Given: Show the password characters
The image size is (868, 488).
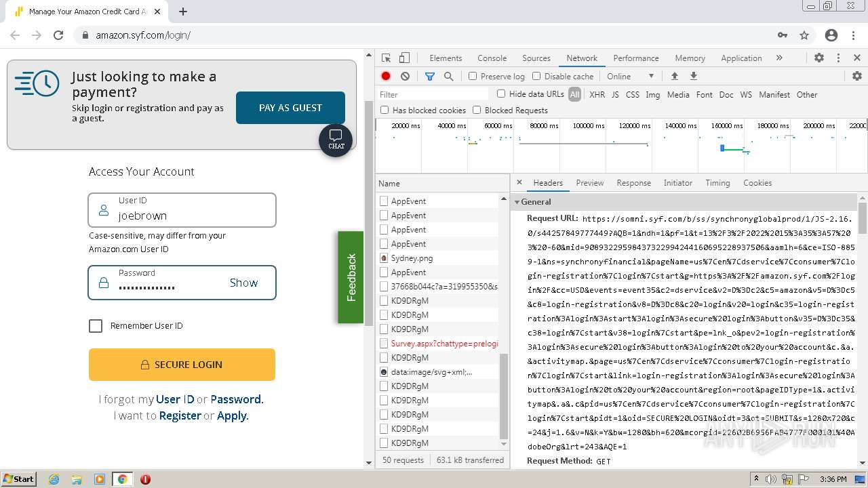Looking at the screenshot, I should click(243, 283).
